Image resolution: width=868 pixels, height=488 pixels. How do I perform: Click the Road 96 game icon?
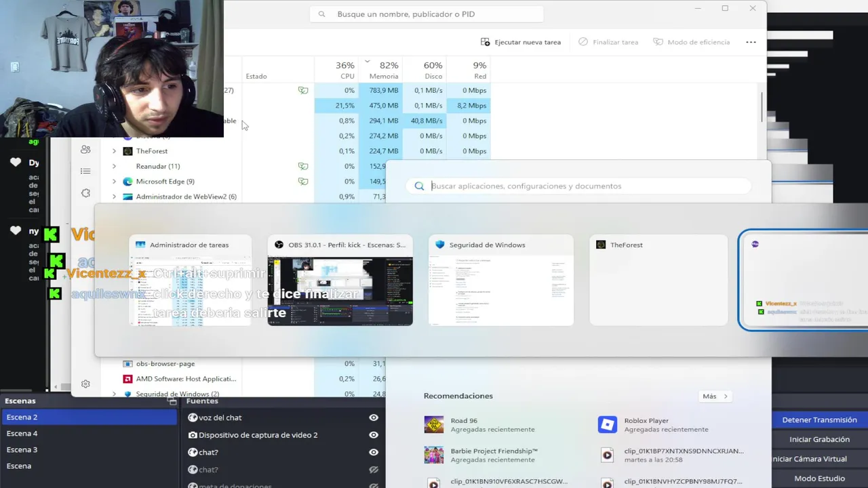pyautogui.click(x=434, y=424)
